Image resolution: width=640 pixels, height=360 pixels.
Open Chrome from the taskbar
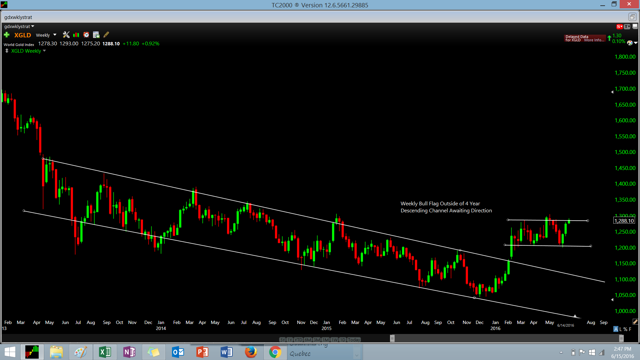[x=275, y=352]
